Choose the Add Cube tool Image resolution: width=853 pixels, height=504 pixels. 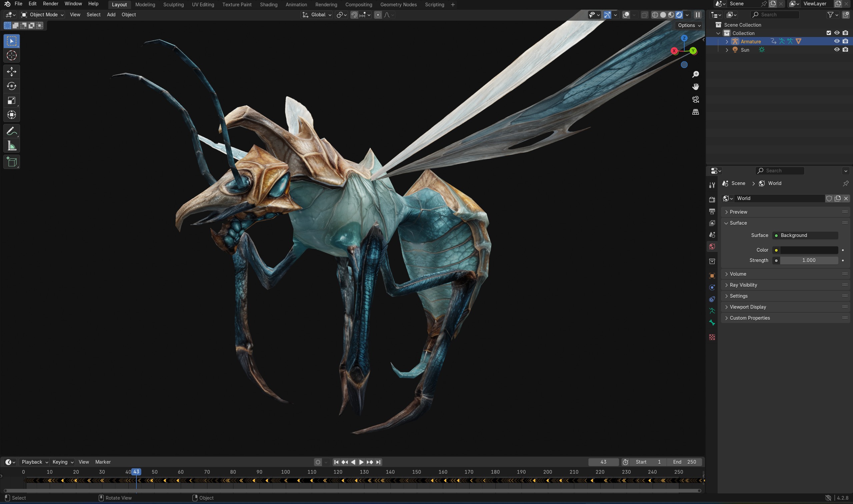point(12,162)
